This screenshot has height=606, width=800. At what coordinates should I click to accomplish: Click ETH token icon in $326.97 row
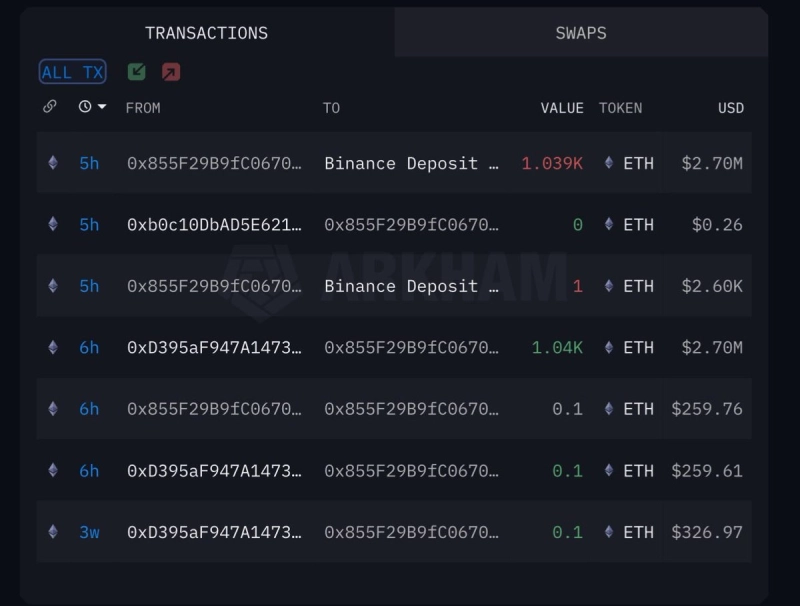[608, 532]
